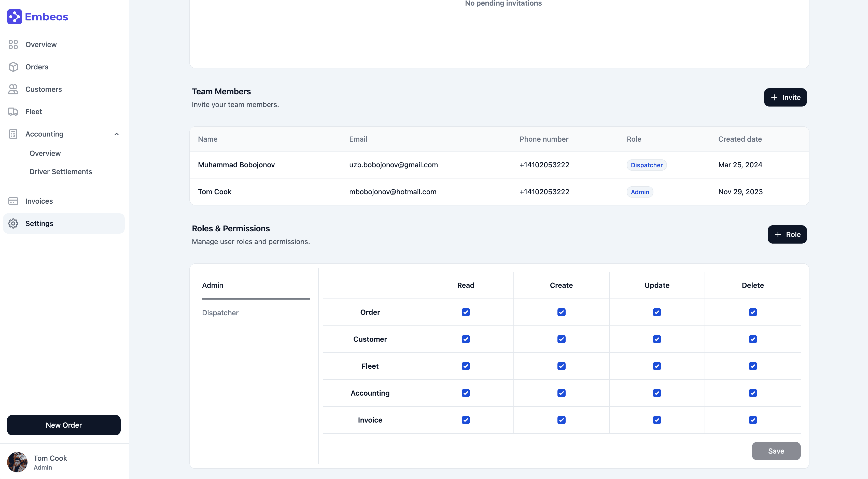The width and height of the screenshot is (868, 479).
Task: Toggle Customer Delete permission checkbox
Action: click(753, 339)
